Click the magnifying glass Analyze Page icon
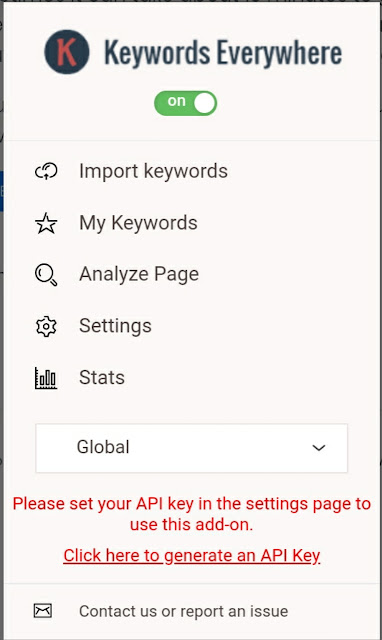Viewport: 382px width, 640px height. coord(46,275)
